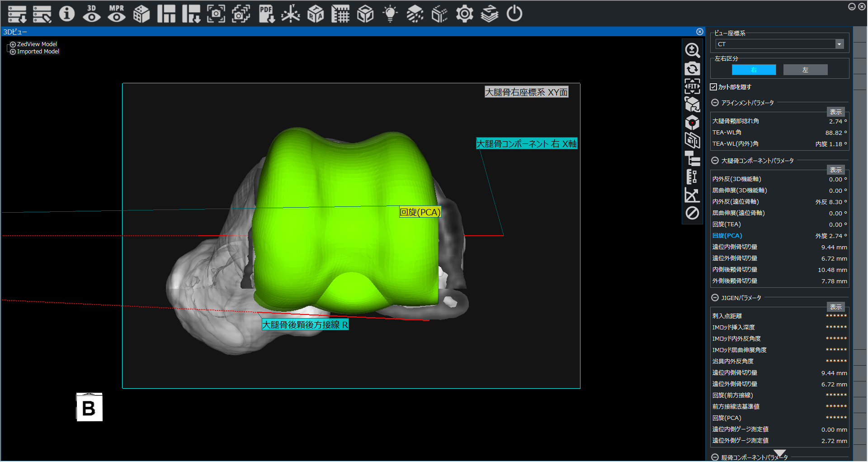The width and height of the screenshot is (868, 462).
Task: Click 表示 button for 大腿骨コンポーネントパラメータ
Action: pos(835,170)
